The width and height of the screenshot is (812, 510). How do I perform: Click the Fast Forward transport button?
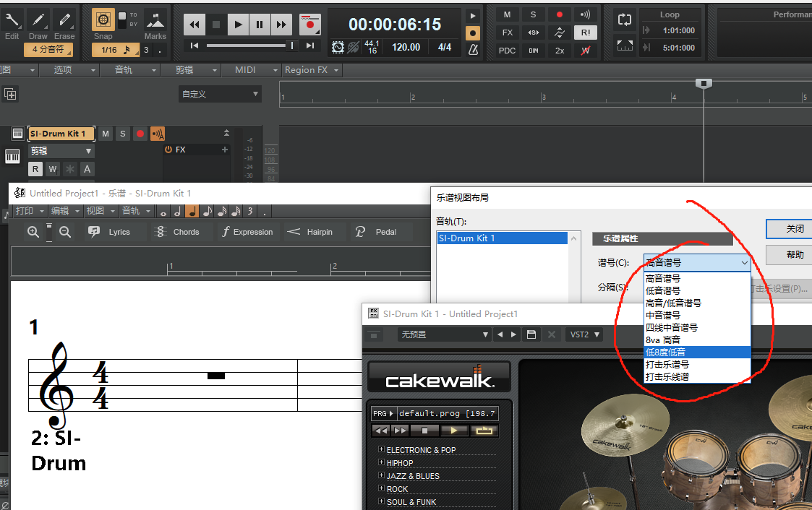coord(281,25)
